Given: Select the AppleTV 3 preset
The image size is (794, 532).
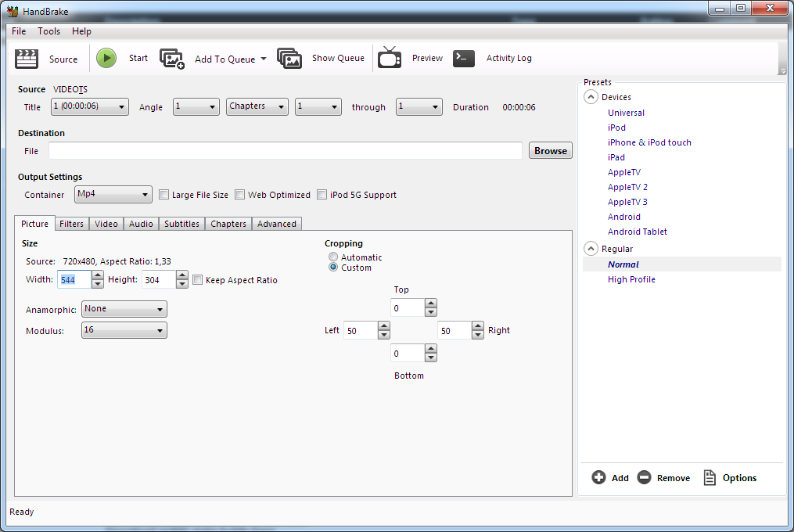Looking at the screenshot, I should click(x=627, y=202).
